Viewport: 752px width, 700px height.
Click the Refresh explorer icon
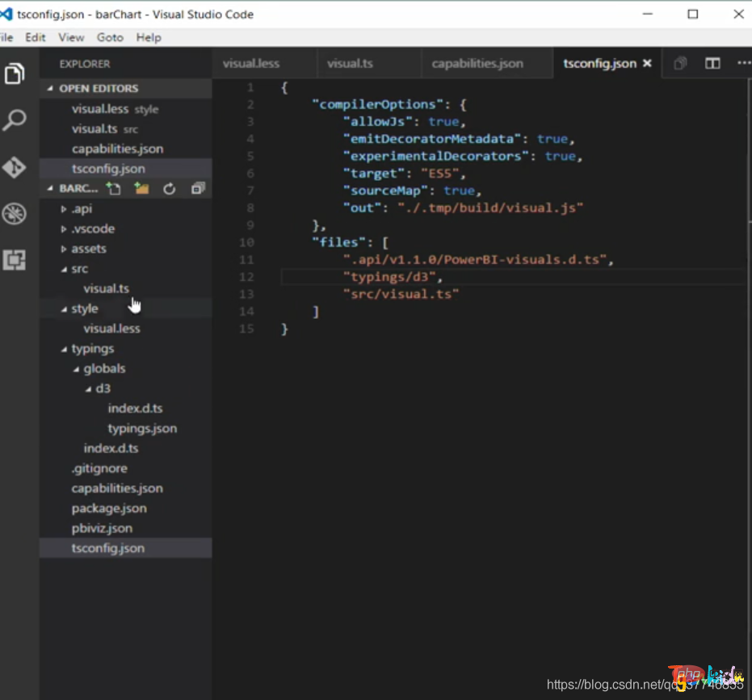pos(170,189)
